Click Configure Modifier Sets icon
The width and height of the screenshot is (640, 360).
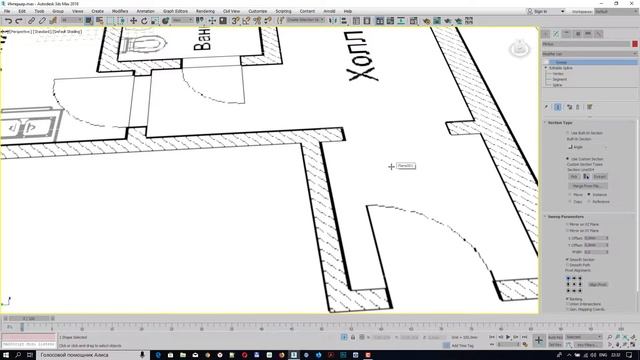[x=589, y=107]
